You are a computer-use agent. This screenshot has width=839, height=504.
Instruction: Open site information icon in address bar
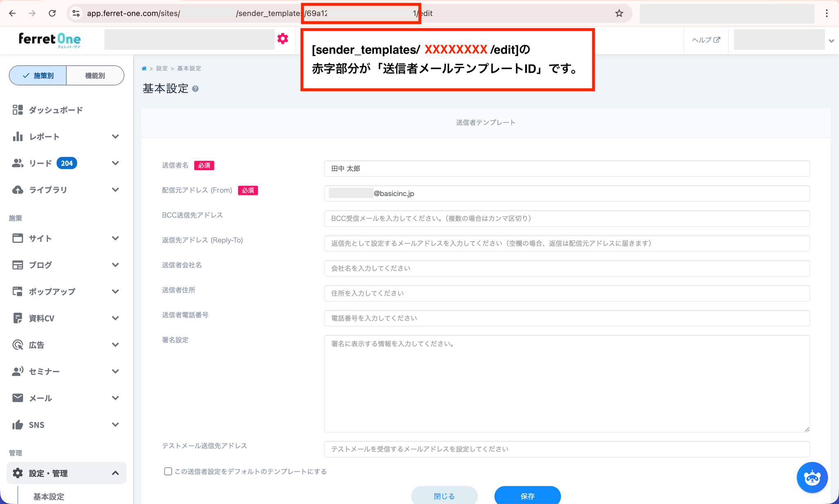(76, 14)
